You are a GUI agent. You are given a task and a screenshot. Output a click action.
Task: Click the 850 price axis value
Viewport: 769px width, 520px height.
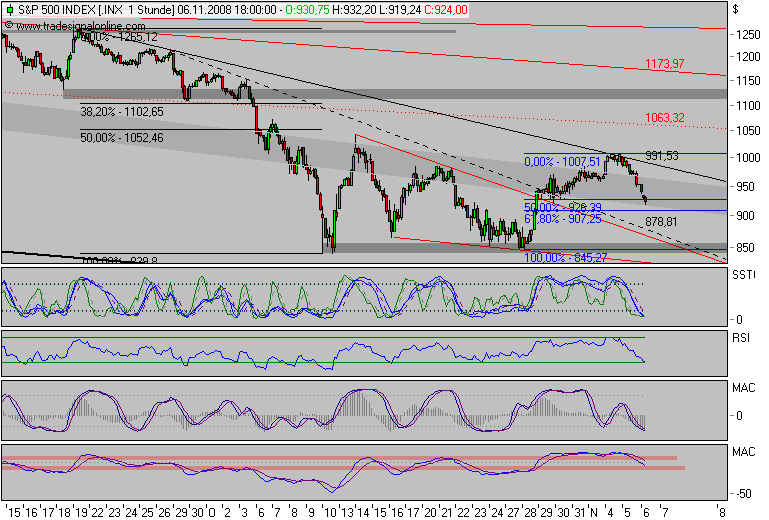point(745,248)
